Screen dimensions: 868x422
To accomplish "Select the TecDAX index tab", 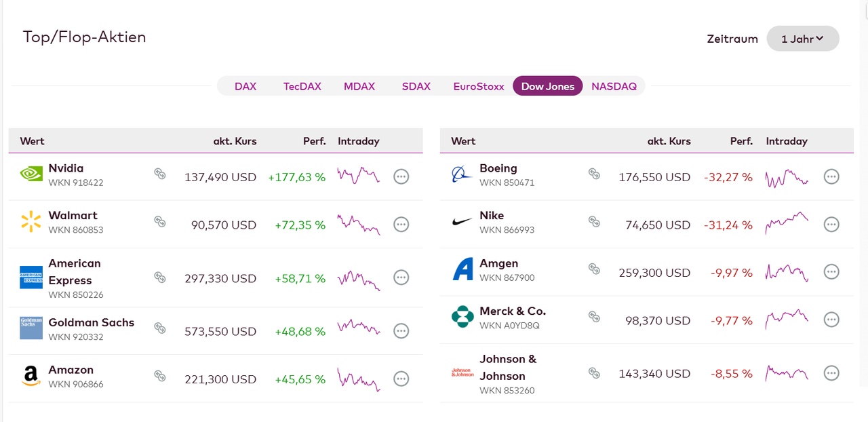I will (302, 86).
